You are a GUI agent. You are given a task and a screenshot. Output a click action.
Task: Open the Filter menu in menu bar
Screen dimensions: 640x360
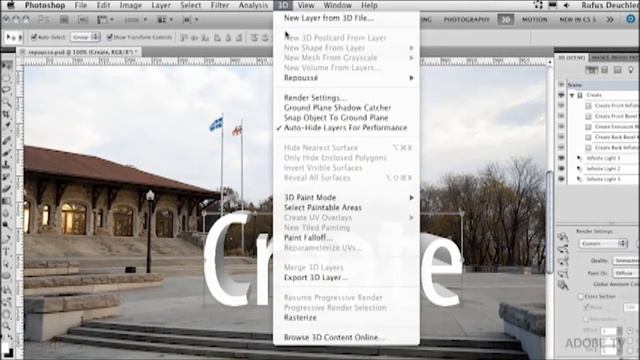(220, 5)
